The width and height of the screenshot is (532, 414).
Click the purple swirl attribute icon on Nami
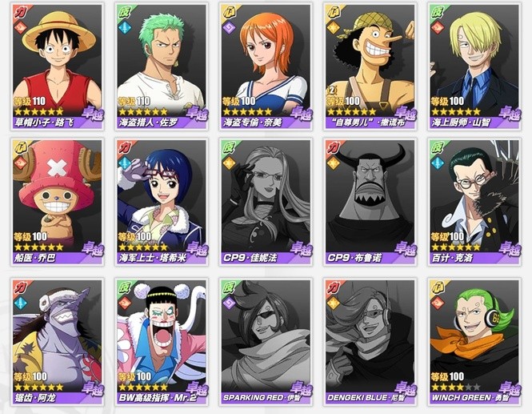coord(228,27)
